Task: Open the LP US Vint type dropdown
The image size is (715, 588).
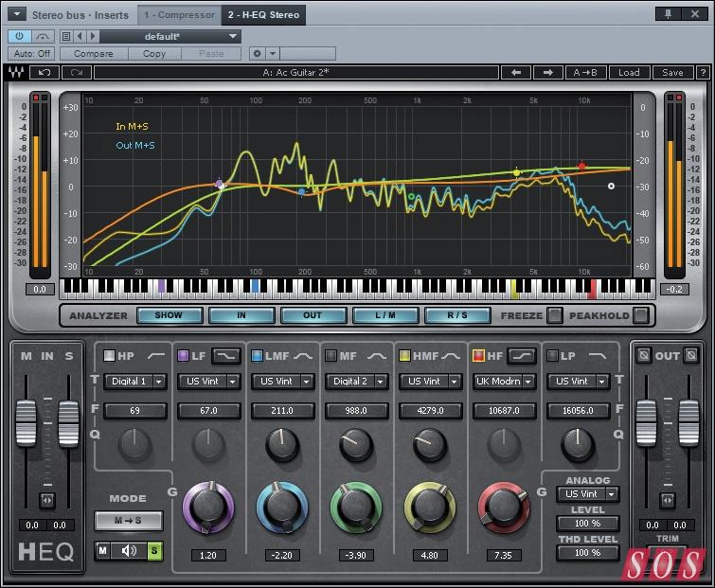Action: tap(579, 381)
